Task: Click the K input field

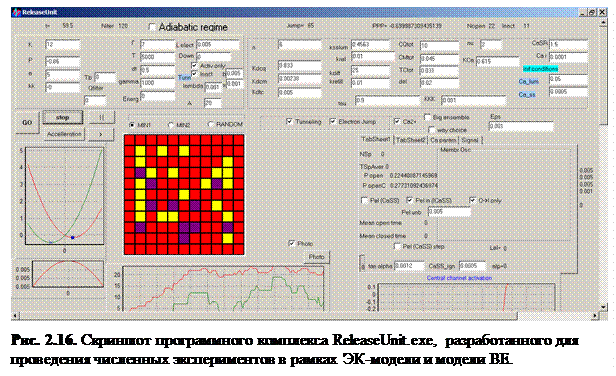Action: point(62,44)
